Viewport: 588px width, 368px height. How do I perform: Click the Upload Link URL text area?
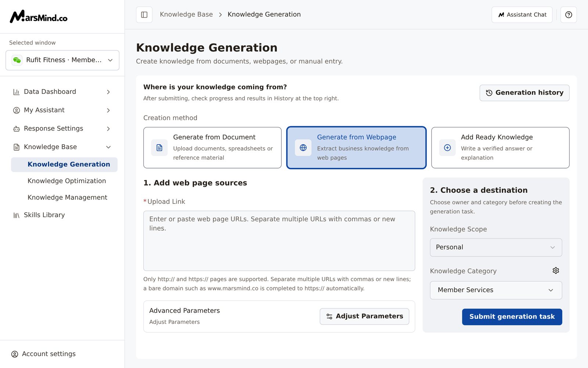(x=279, y=241)
